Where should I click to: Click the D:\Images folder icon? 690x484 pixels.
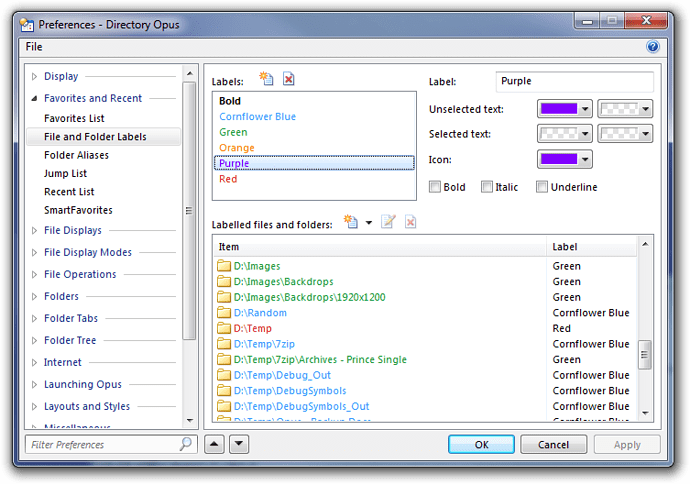[224, 265]
